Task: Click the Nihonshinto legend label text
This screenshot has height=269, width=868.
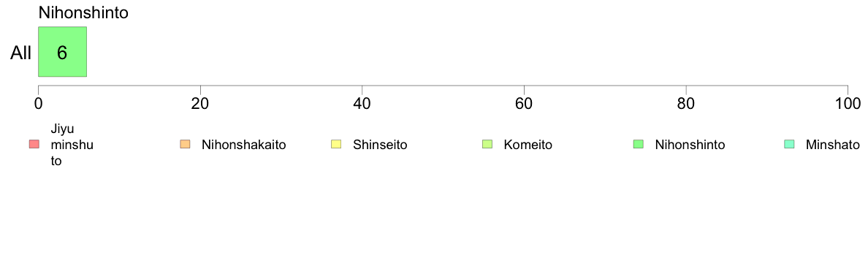Action: (690, 145)
